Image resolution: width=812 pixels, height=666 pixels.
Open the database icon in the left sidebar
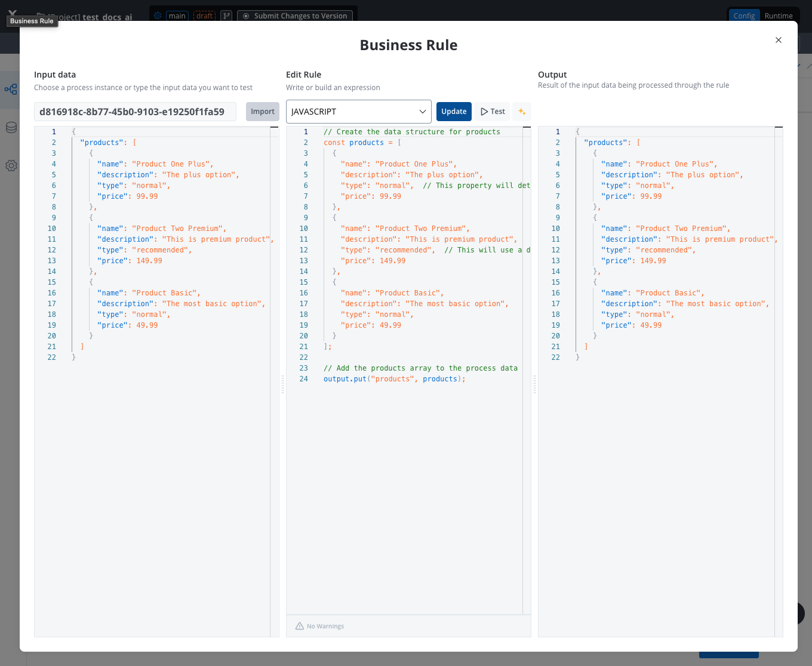11,128
